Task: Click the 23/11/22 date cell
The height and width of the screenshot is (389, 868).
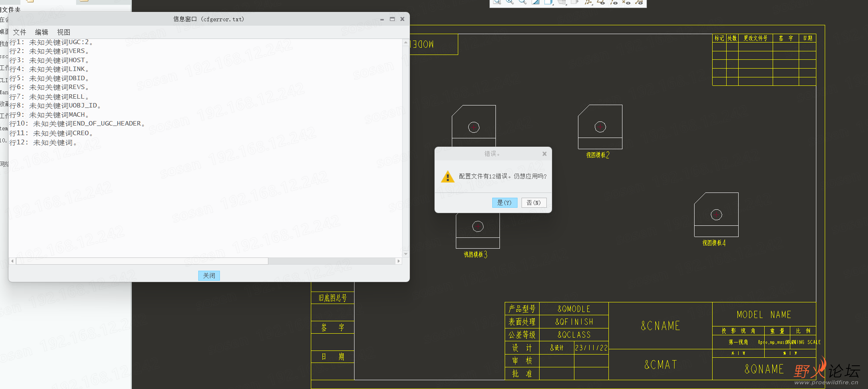Action: click(591, 348)
